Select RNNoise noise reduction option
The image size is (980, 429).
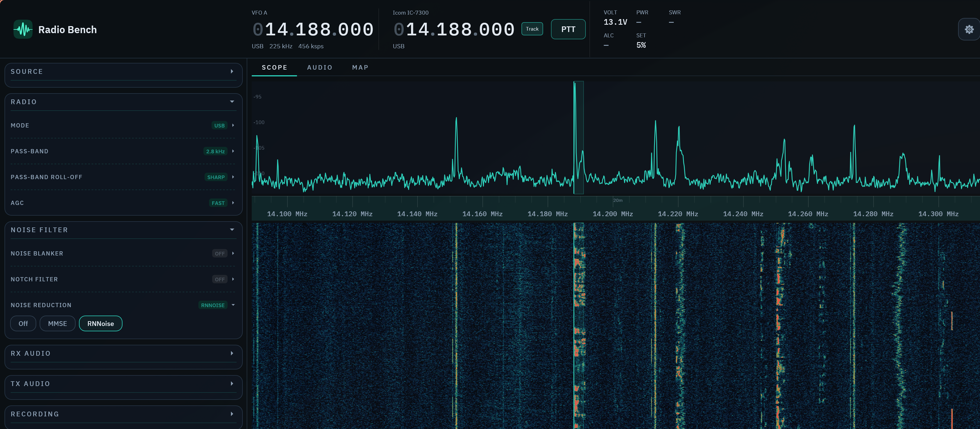(x=100, y=324)
